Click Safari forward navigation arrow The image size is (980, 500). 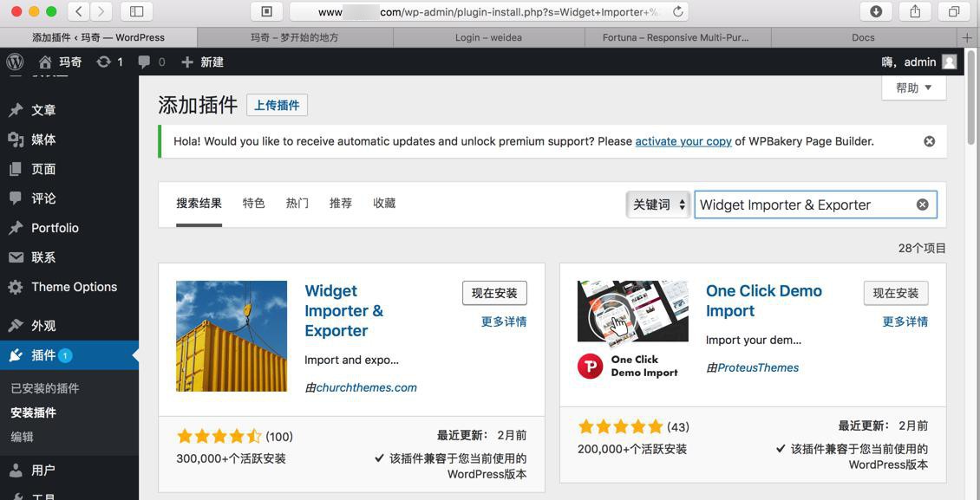pyautogui.click(x=101, y=11)
